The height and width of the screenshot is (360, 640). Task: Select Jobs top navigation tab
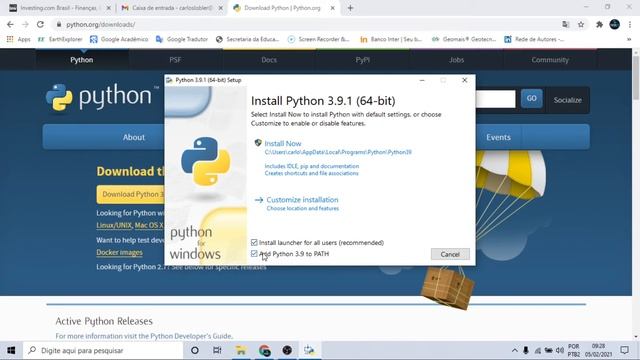456,60
